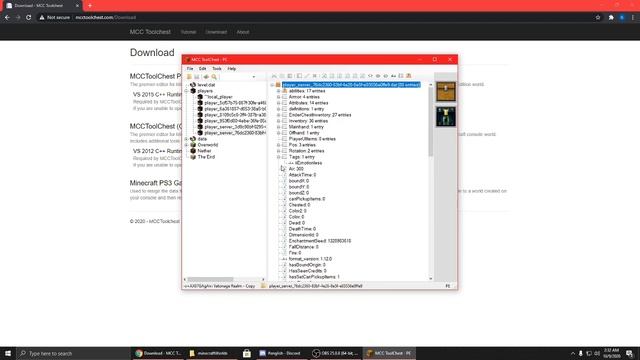This screenshot has height=360, width=640.
Task: Expand the Overworld node in left tree
Action: (x=187, y=145)
